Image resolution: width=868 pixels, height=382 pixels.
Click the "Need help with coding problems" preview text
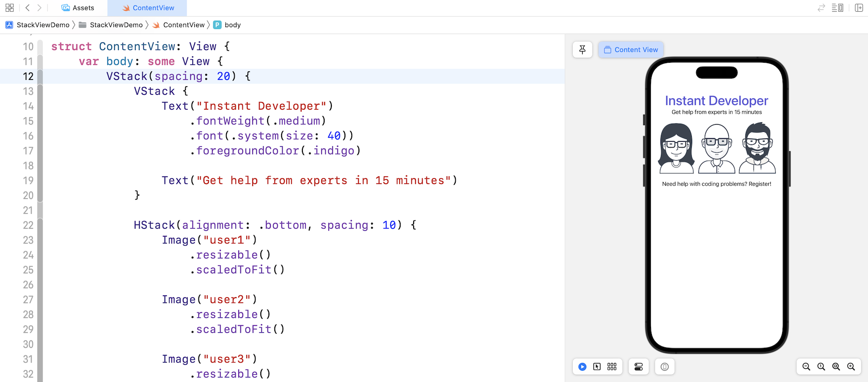click(717, 184)
